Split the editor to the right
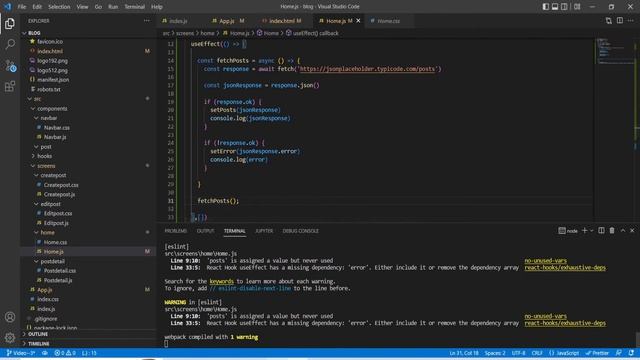 coord(620,21)
